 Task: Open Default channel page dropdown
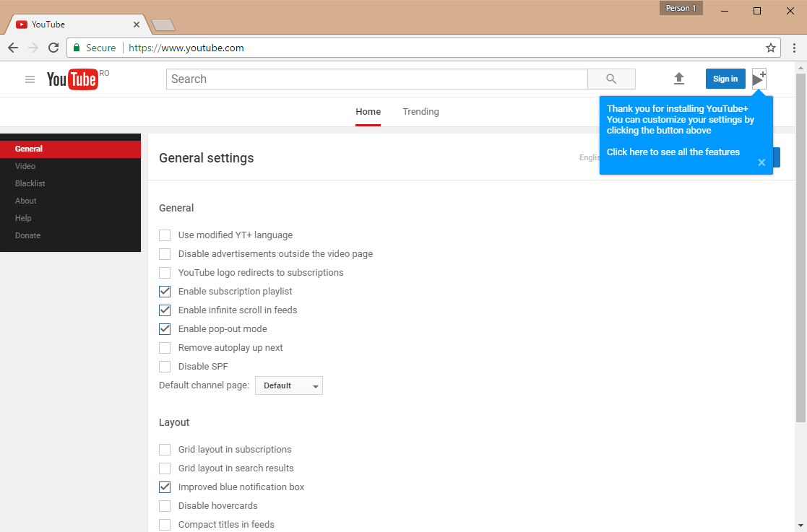click(x=289, y=385)
